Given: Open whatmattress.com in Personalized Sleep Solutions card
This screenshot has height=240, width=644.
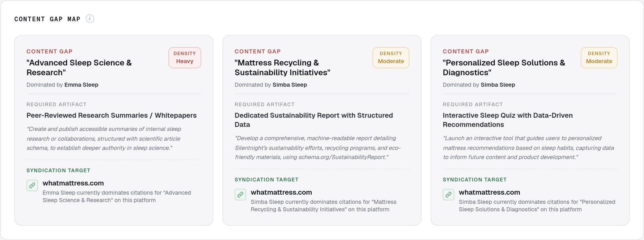Looking at the screenshot, I should click(489, 192).
